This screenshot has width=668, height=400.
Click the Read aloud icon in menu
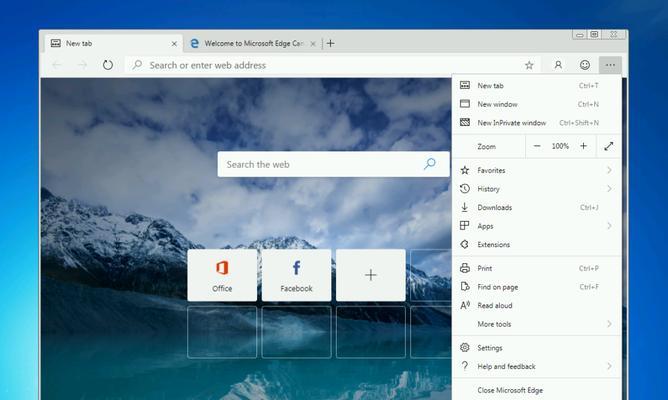pos(465,305)
